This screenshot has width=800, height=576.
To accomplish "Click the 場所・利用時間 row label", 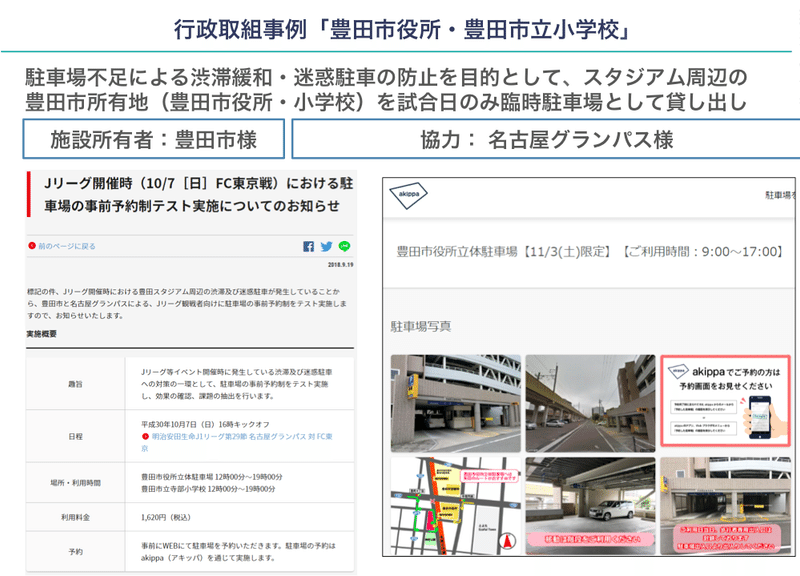I will coord(76,483).
